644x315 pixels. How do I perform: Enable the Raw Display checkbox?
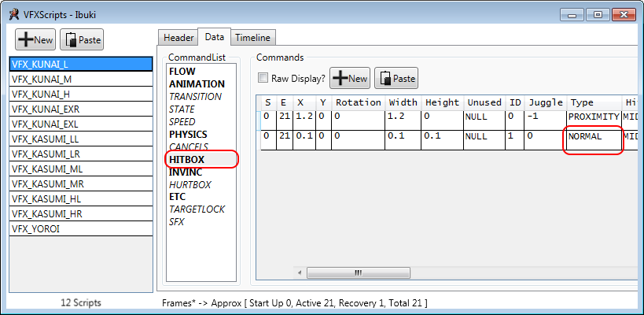click(x=263, y=79)
